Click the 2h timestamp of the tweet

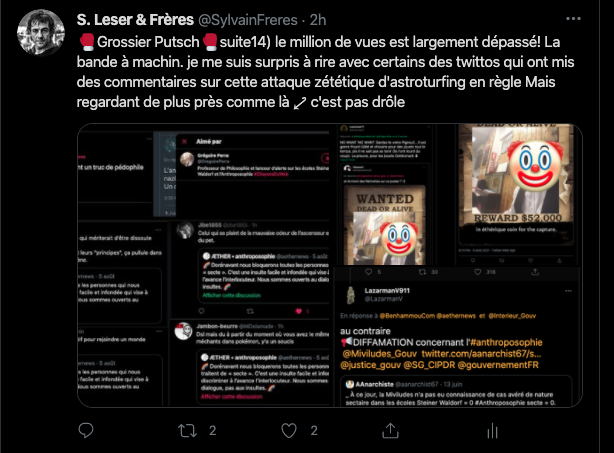pyautogui.click(x=318, y=20)
